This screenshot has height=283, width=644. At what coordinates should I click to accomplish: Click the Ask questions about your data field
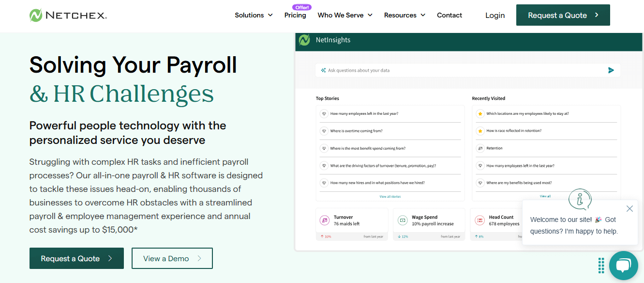point(467,70)
